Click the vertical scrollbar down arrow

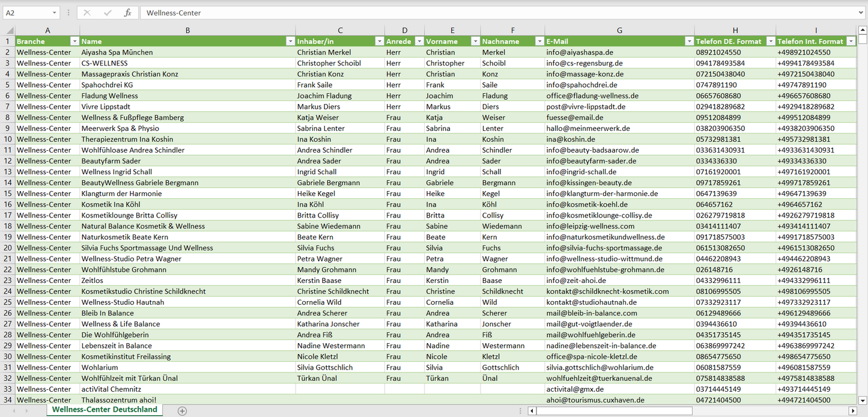(863, 400)
